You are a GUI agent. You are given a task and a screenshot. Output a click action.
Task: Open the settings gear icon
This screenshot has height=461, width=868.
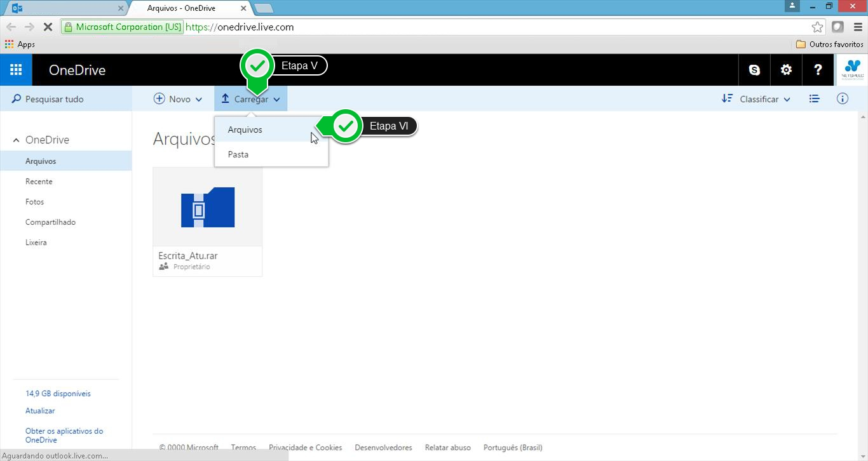(786, 70)
